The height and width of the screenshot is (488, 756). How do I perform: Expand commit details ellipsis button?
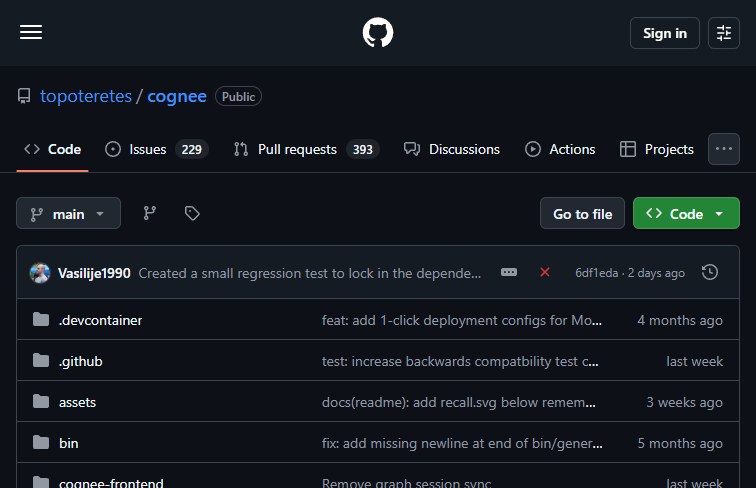pyautogui.click(x=509, y=272)
